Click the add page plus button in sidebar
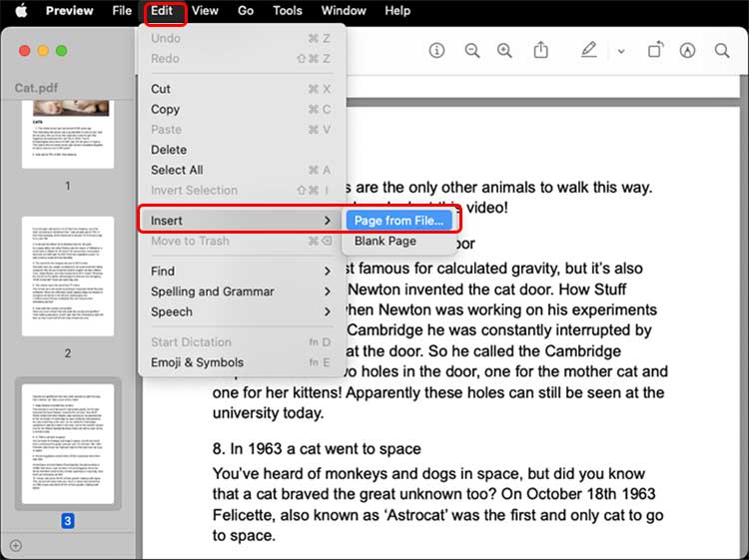 (x=16, y=545)
